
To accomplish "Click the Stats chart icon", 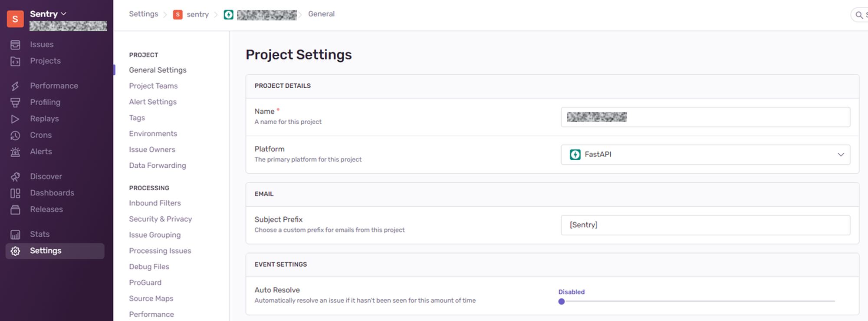I will click(15, 235).
